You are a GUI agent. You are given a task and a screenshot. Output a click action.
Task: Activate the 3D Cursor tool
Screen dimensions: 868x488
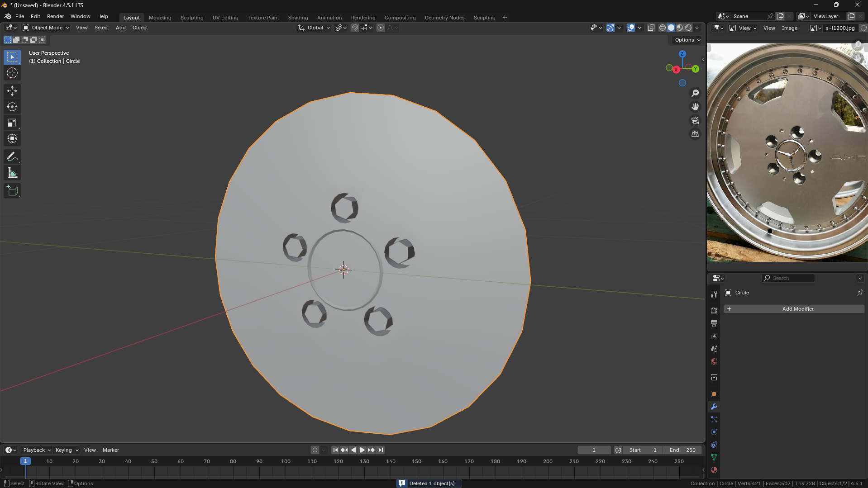12,73
